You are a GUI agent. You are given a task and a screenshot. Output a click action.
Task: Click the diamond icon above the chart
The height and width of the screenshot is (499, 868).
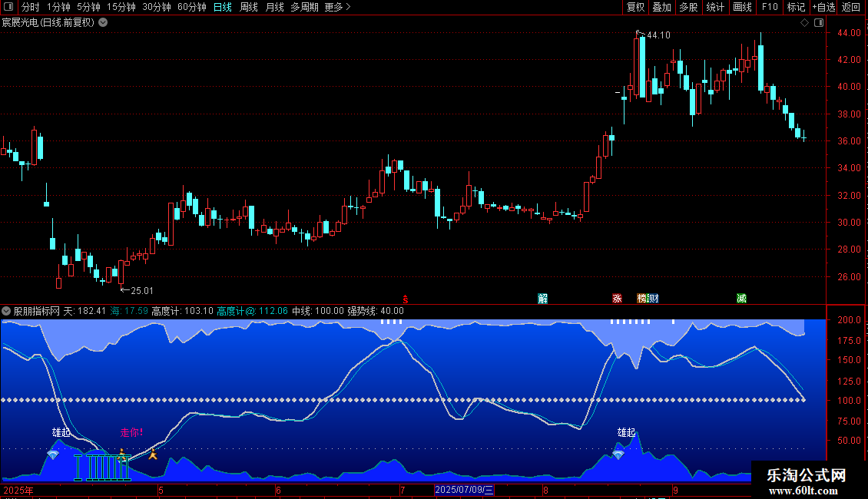tap(804, 23)
